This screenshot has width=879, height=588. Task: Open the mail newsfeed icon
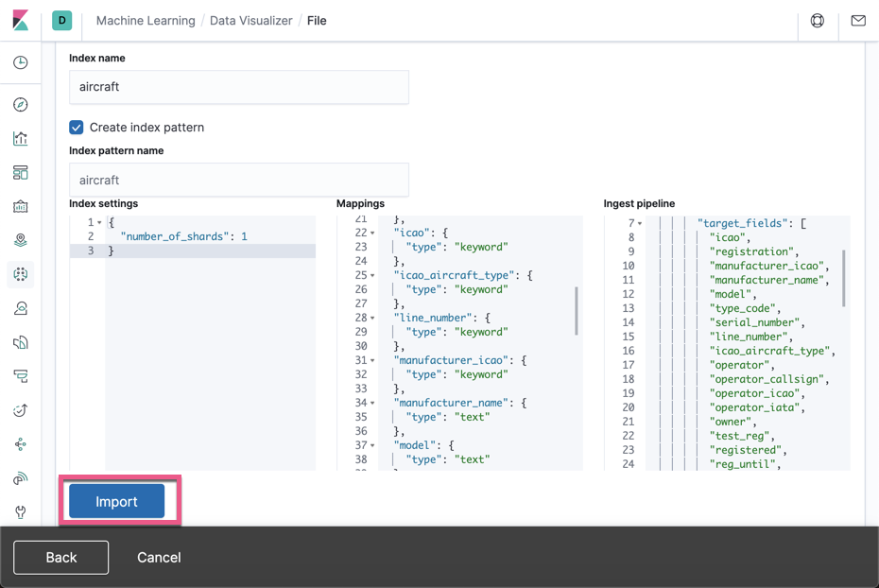[x=858, y=21]
